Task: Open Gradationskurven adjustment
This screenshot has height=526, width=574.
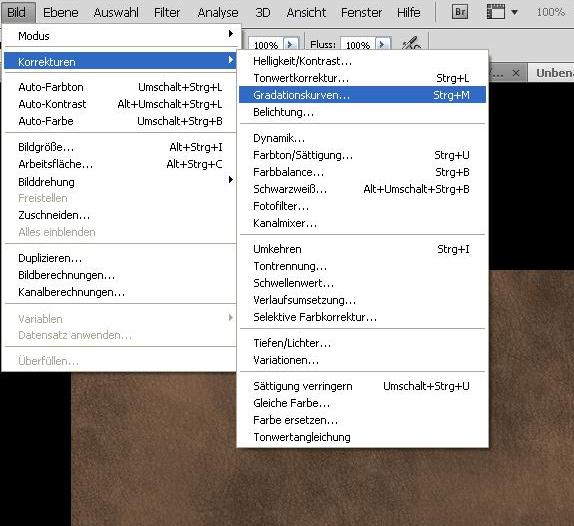Action: pos(362,95)
